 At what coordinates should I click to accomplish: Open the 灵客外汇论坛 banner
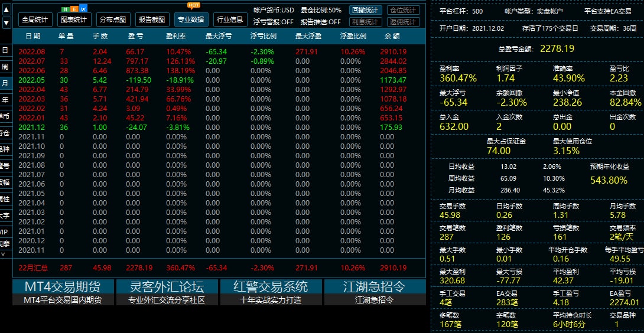[x=167, y=292]
